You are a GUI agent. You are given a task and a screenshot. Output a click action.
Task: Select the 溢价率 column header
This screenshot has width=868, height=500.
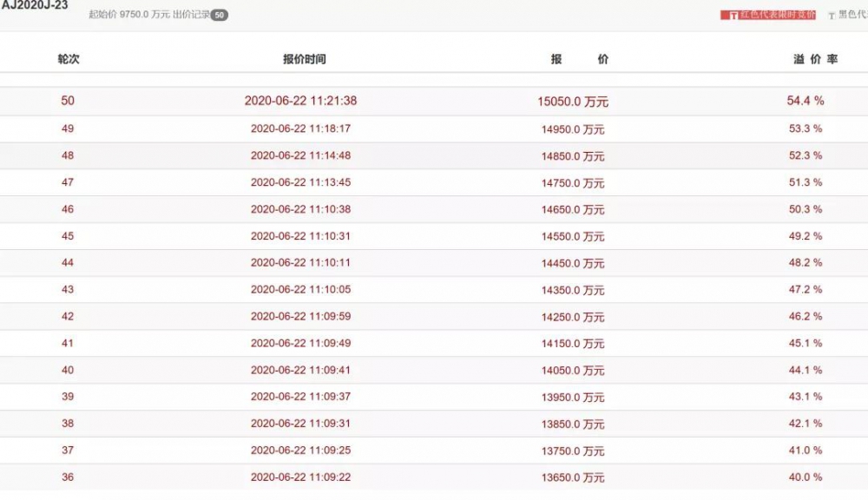[x=815, y=59]
